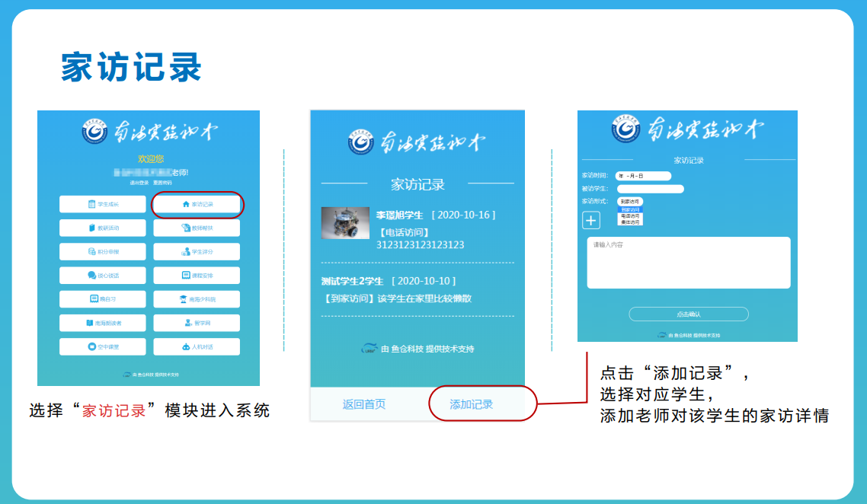Go back via 返回首页 tab
Image resolution: width=867 pixels, height=504 pixels.
[364, 404]
